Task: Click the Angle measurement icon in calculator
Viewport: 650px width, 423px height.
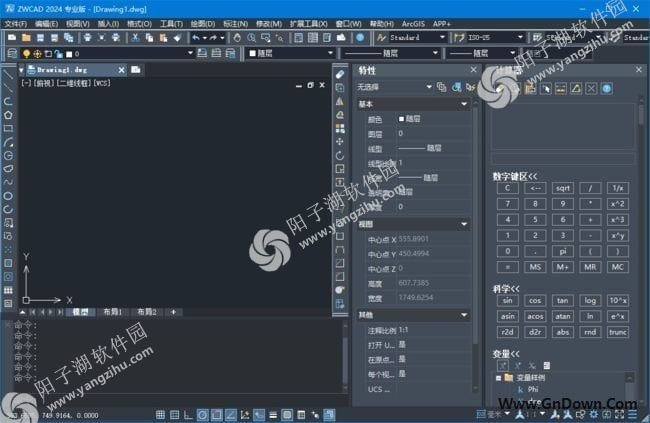Action: 576,88
